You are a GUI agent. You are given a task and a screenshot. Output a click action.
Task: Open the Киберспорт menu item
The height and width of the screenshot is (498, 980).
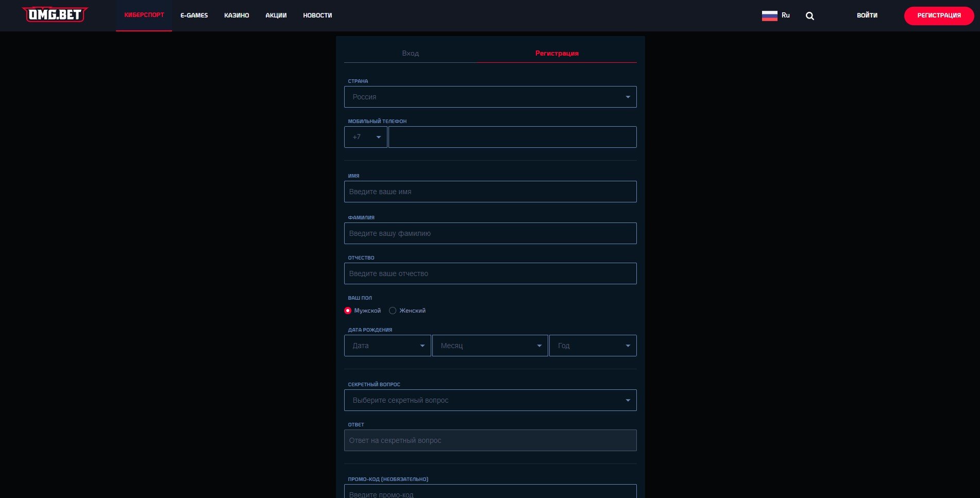(144, 15)
